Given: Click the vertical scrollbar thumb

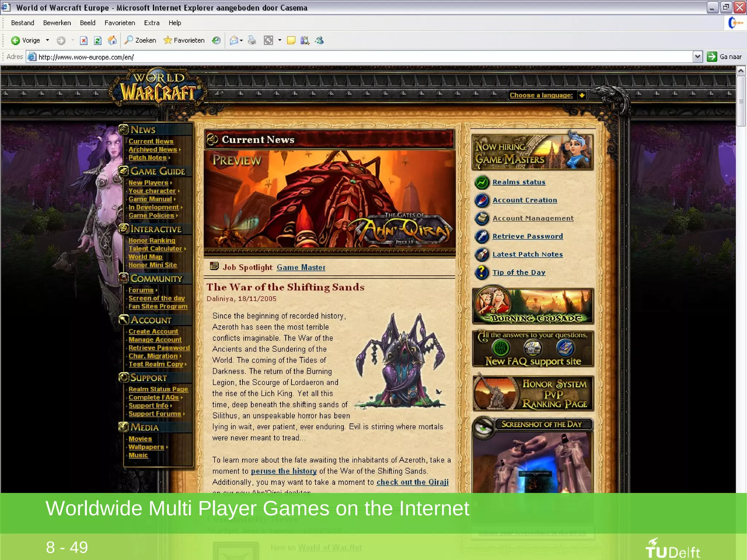Looking at the screenshot, I should click(741, 101).
